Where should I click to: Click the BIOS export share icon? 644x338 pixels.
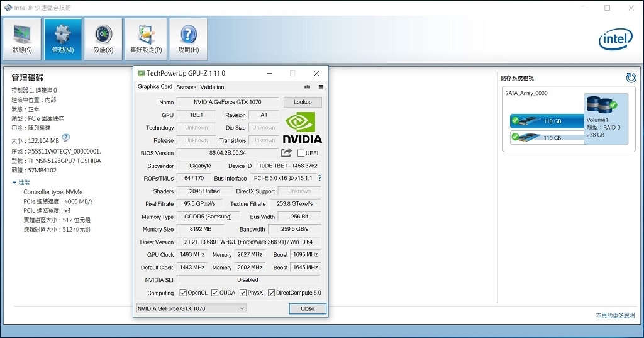coord(286,152)
